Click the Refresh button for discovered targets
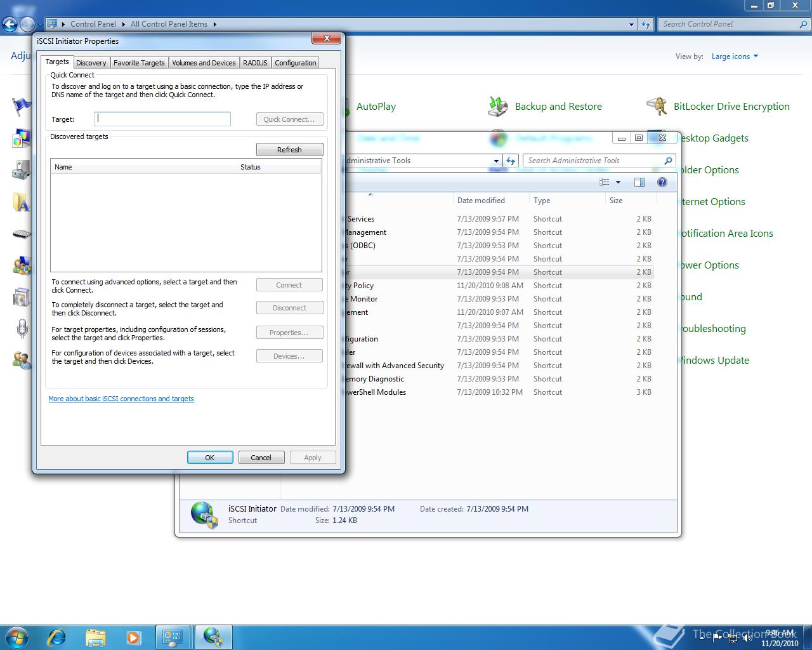The height and width of the screenshot is (650, 812). (x=289, y=150)
